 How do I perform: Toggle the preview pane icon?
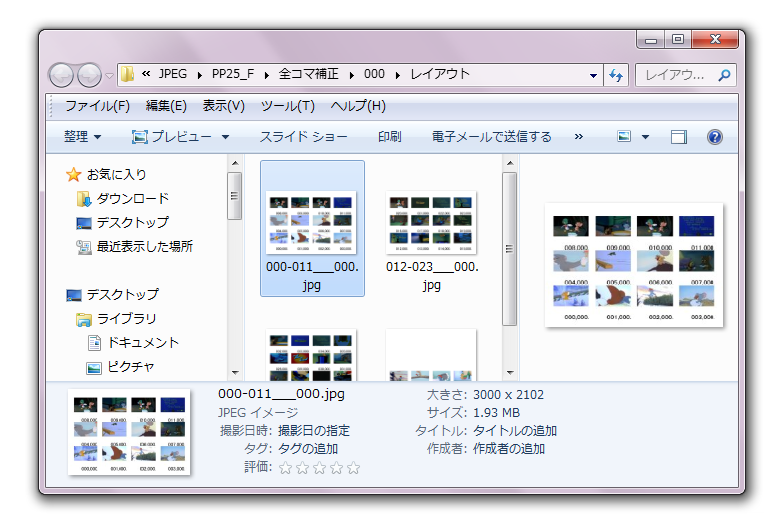(x=679, y=137)
